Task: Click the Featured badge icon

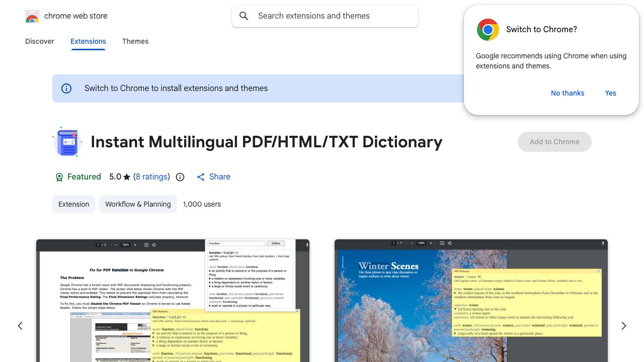Action: tap(59, 177)
